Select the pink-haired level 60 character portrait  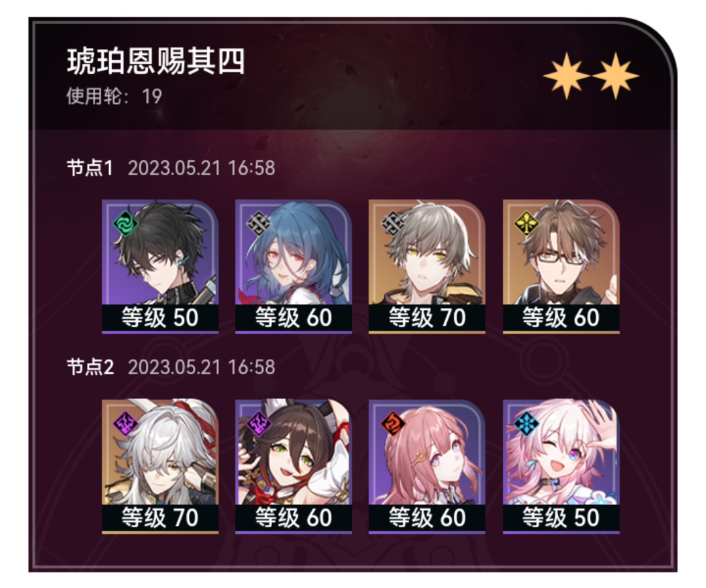point(427,466)
